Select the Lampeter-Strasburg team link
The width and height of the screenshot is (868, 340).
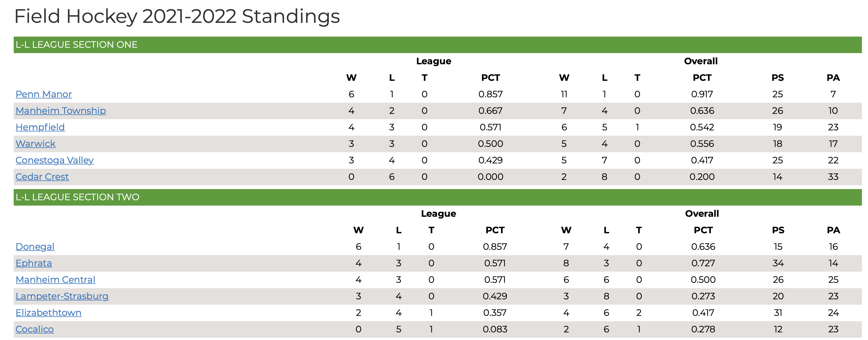tap(62, 296)
